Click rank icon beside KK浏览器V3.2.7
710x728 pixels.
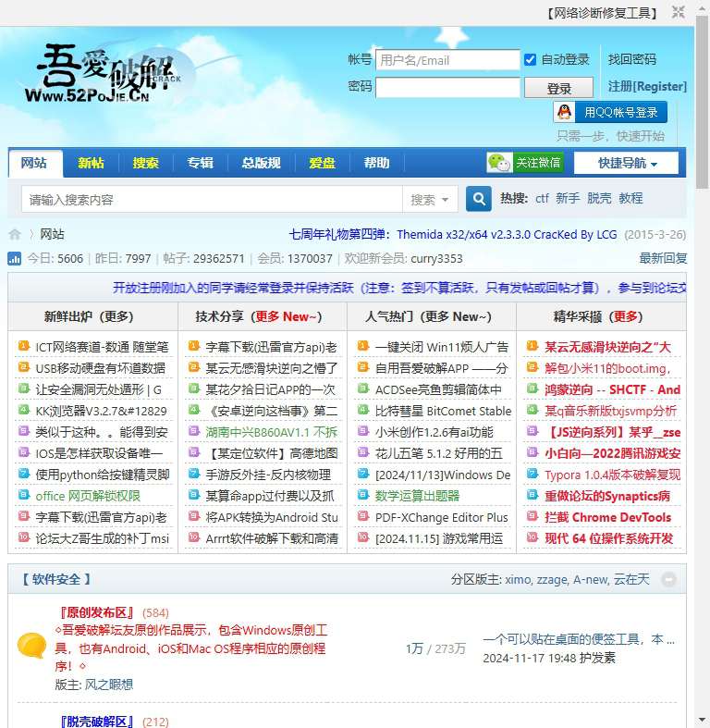click(24, 410)
